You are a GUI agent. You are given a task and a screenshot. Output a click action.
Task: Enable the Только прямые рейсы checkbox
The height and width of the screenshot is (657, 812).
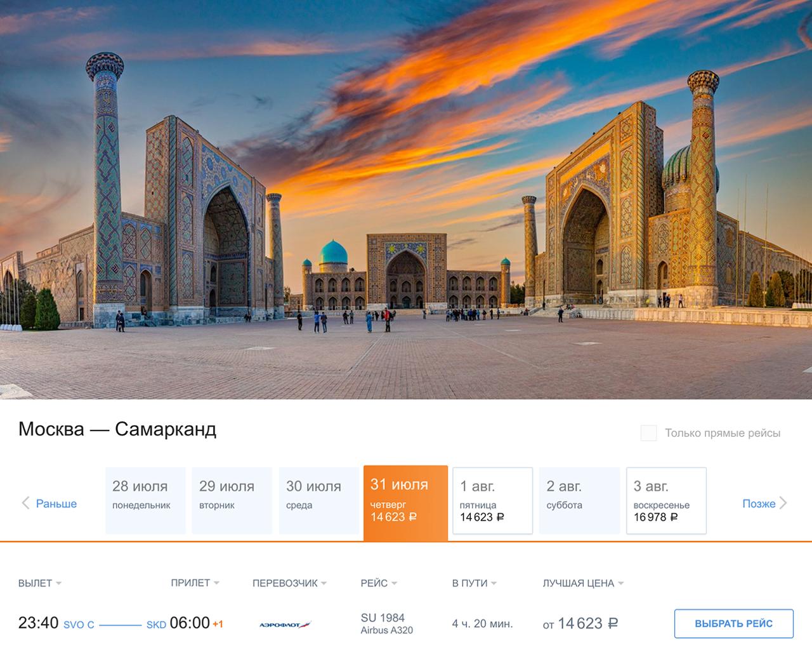pyautogui.click(x=648, y=433)
